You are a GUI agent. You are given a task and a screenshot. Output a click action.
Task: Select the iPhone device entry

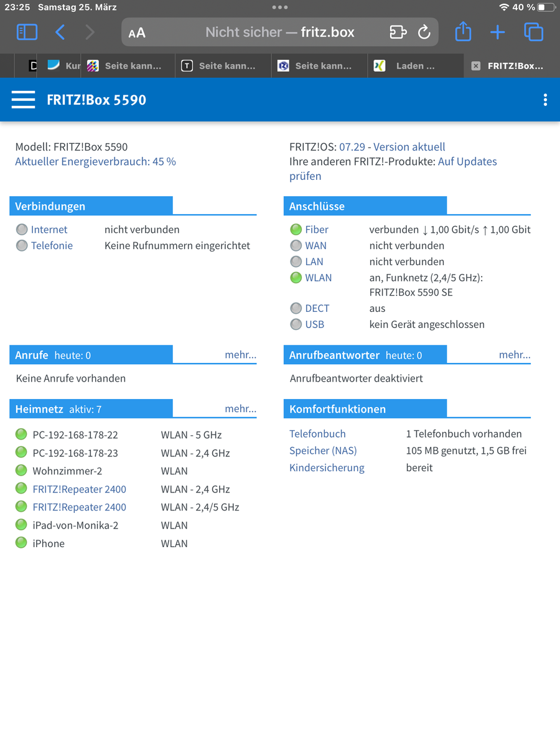pyautogui.click(x=49, y=543)
